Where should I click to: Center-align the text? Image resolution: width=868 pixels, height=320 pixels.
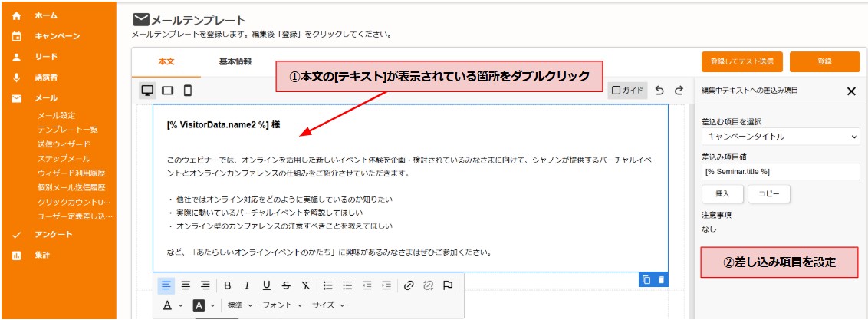(x=186, y=285)
